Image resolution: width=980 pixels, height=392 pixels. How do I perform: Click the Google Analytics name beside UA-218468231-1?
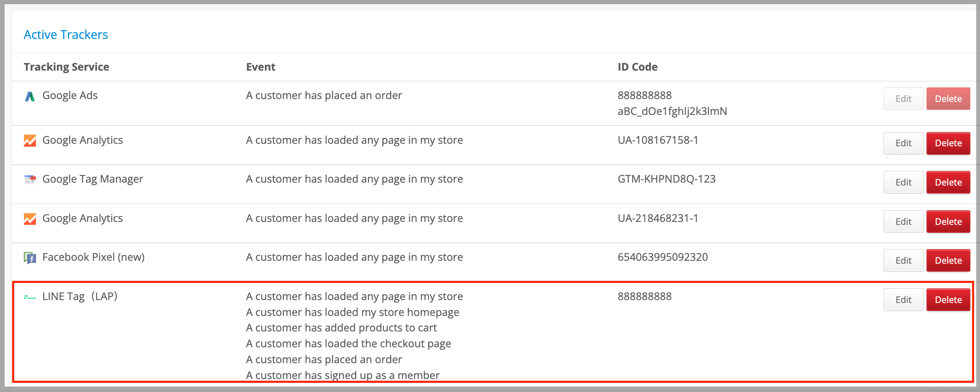(82, 218)
